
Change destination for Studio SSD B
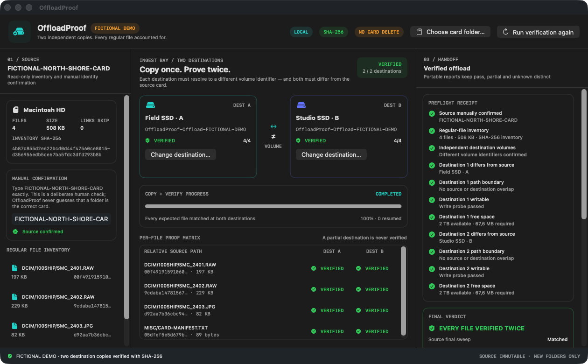331,154
